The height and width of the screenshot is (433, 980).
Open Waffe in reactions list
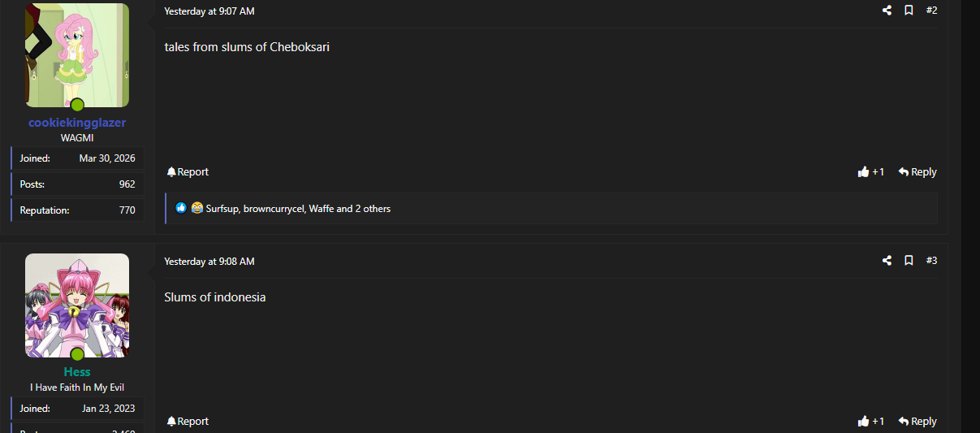pos(322,209)
